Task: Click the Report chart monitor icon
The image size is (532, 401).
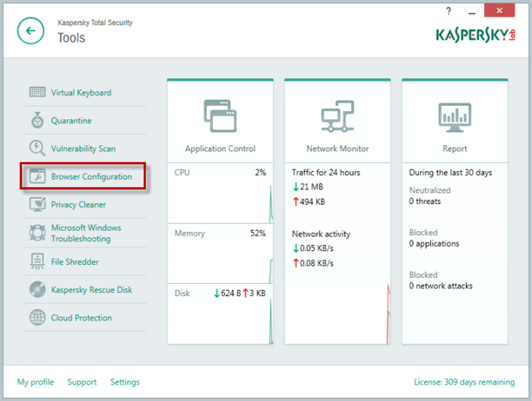Action: (455, 117)
